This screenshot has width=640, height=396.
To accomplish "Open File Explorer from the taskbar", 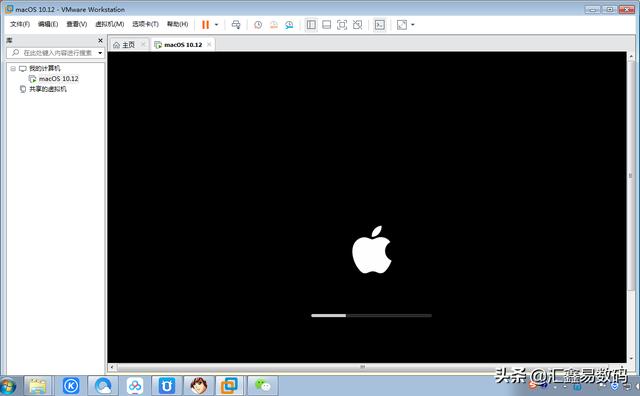I will [38, 386].
